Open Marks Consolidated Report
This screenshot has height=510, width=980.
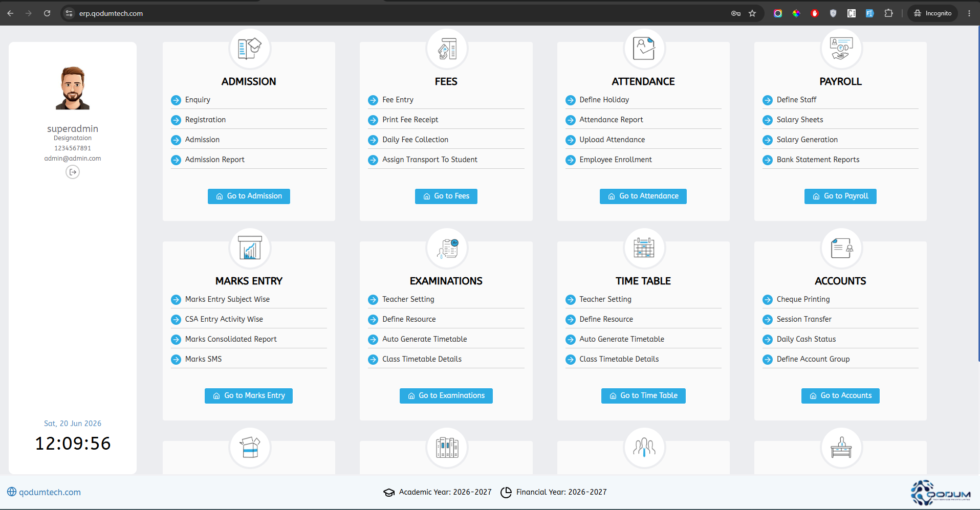tap(231, 339)
